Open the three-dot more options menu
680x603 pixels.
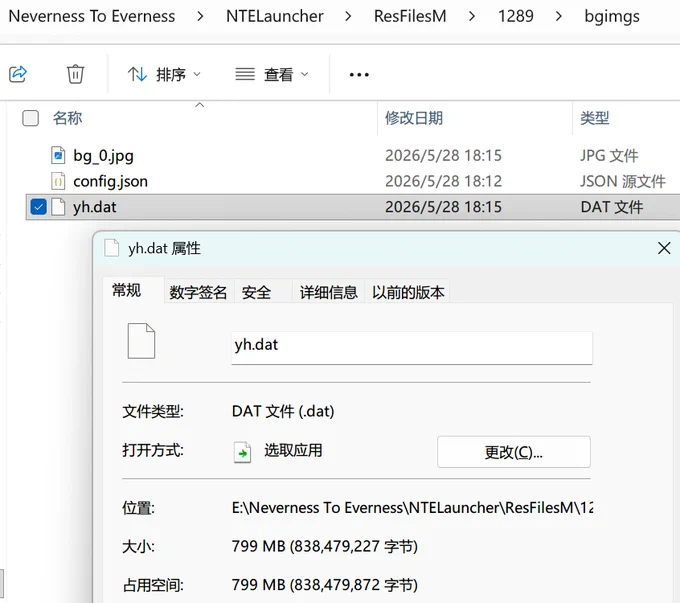point(359,75)
